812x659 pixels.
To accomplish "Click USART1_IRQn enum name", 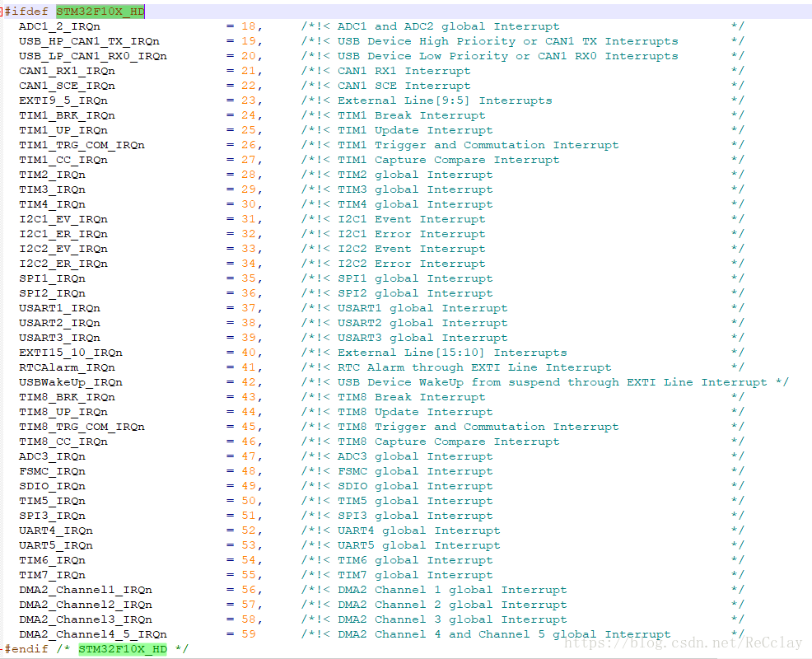I will (x=59, y=308).
